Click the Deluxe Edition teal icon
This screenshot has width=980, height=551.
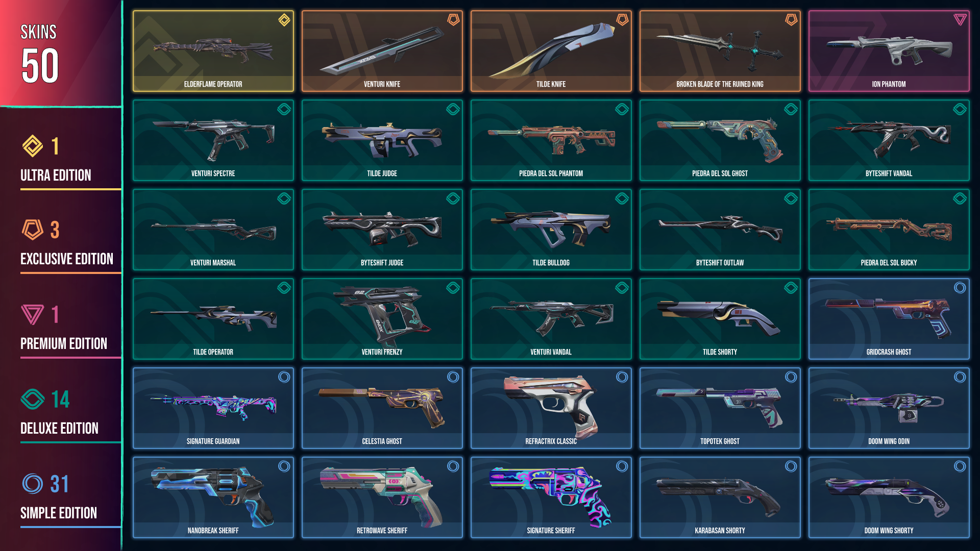[33, 399]
